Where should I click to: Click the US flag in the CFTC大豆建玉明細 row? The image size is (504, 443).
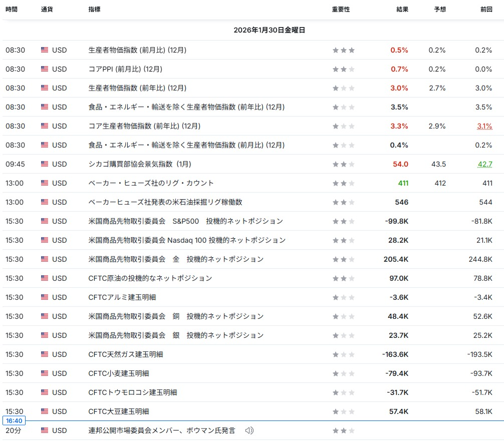pyautogui.click(x=45, y=411)
